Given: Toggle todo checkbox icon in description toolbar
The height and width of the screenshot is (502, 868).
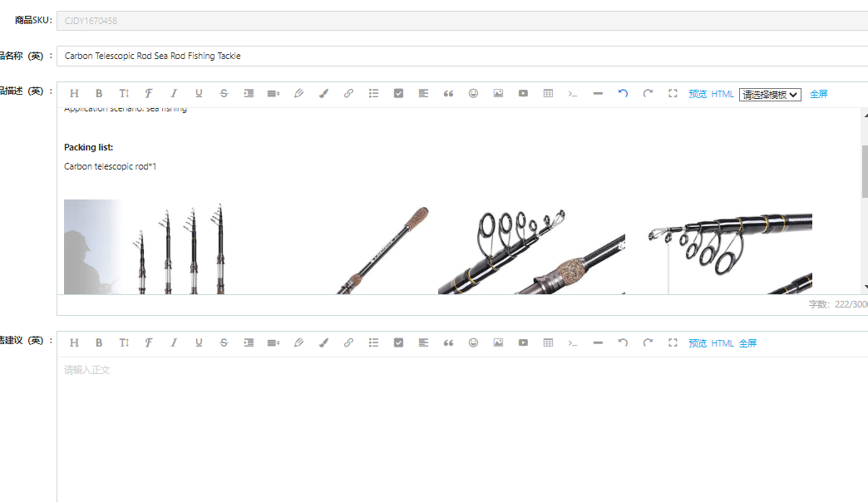Looking at the screenshot, I should click(x=398, y=94).
